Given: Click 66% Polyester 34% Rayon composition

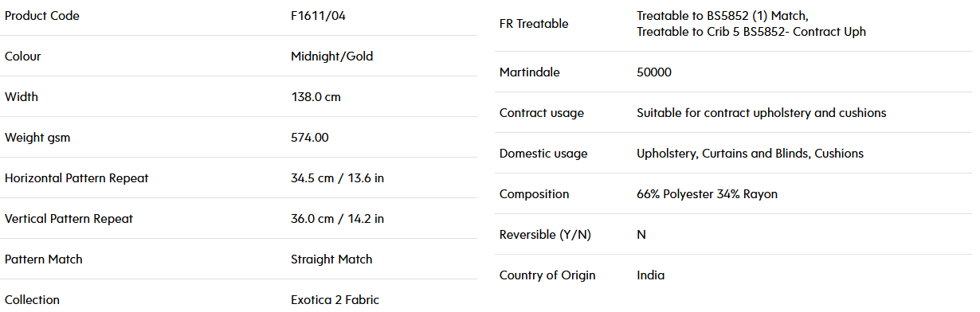Looking at the screenshot, I should tap(708, 194).
